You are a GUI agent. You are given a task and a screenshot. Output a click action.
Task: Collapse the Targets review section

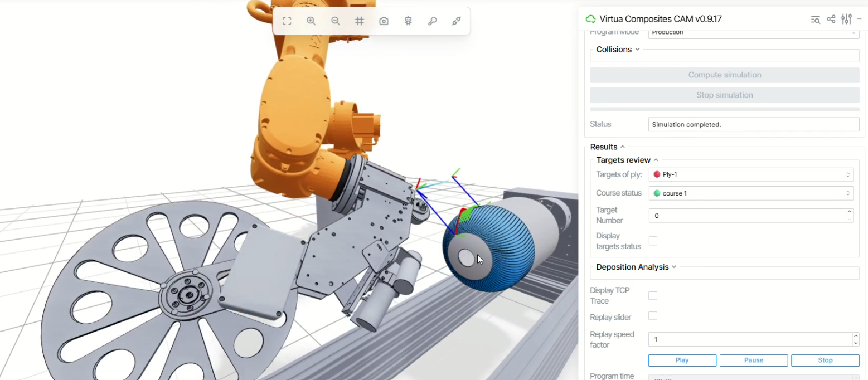[x=627, y=160]
